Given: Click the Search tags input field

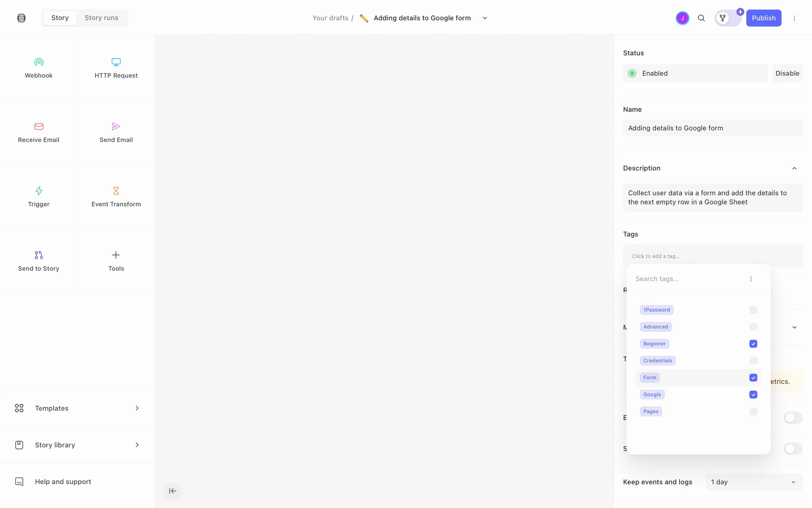Looking at the screenshot, I should pos(689,279).
